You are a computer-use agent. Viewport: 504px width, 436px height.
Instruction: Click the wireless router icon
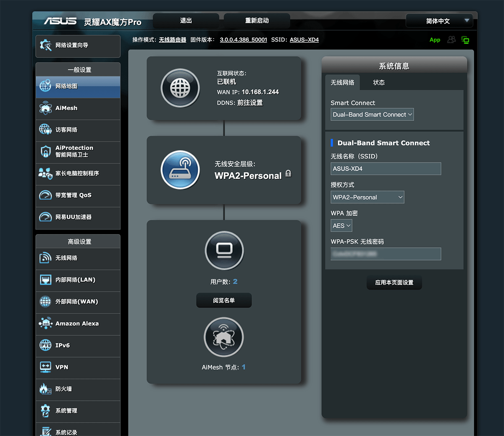click(180, 170)
